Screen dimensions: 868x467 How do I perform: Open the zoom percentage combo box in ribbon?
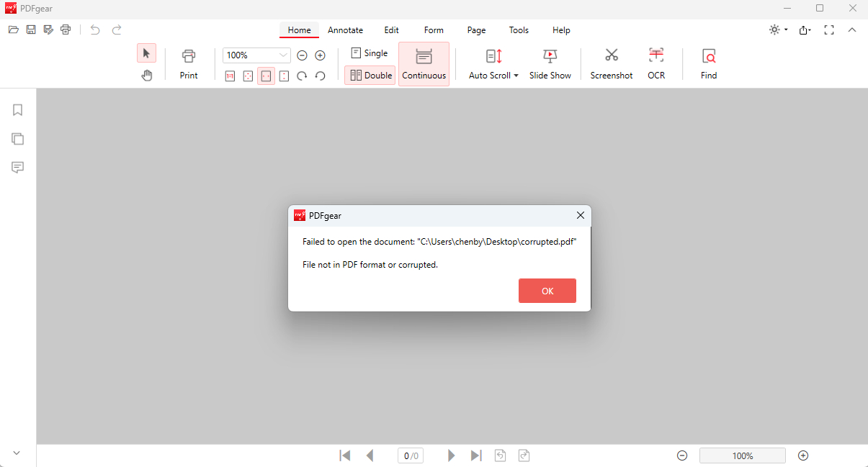[x=256, y=55]
